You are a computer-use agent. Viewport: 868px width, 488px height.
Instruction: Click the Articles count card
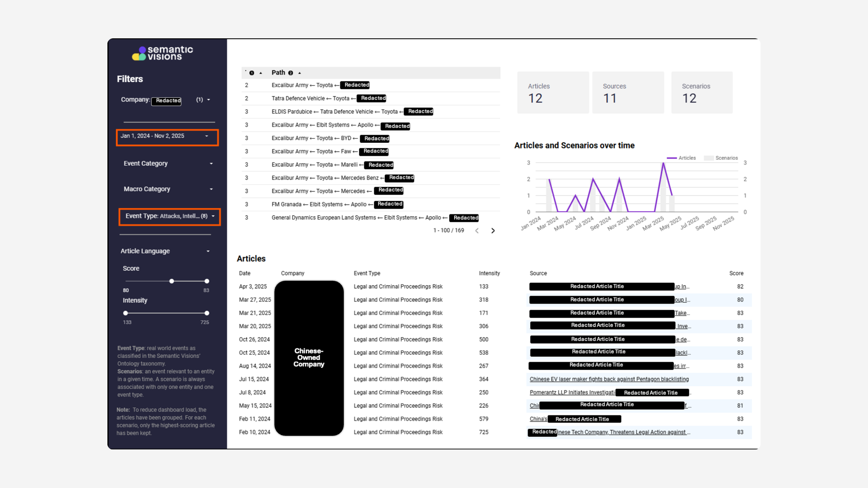[x=553, y=93]
